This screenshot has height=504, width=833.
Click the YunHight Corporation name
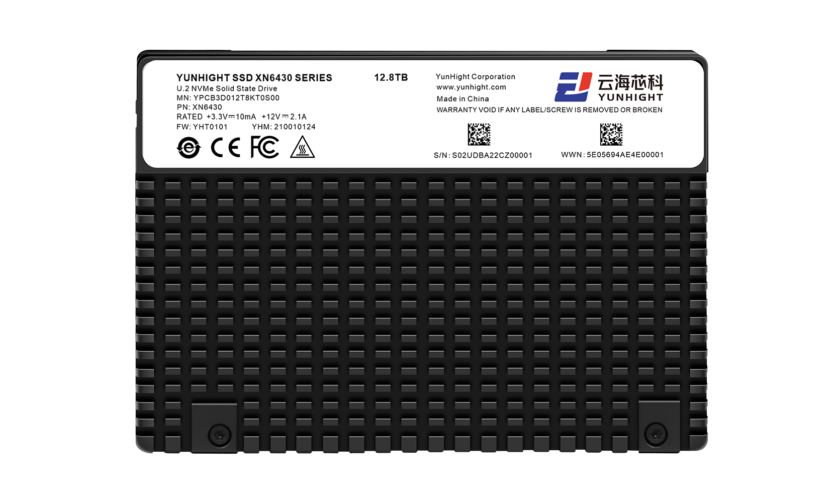(x=476, y=76)
